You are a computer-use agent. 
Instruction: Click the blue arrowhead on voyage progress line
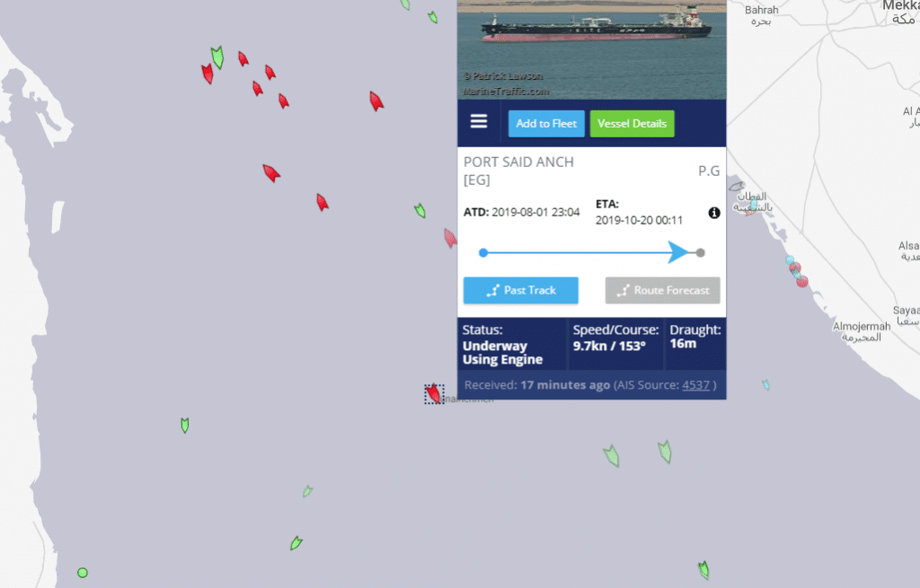click(678, 252)
